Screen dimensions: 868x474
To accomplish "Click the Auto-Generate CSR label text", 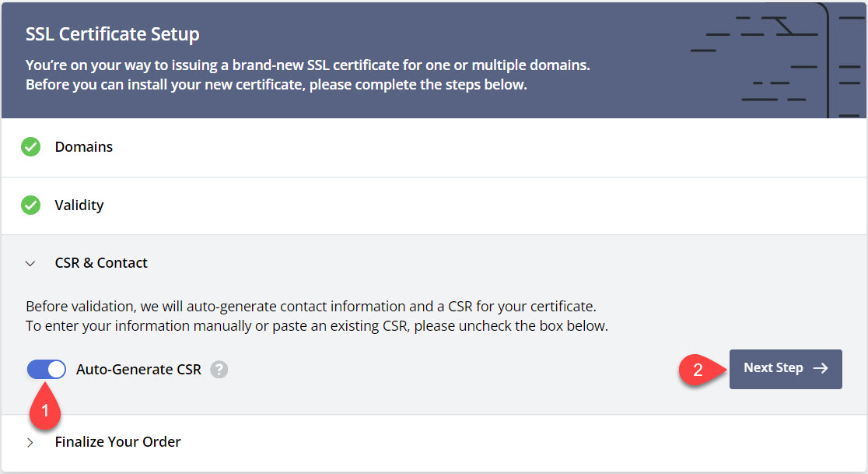I will 138,370.
